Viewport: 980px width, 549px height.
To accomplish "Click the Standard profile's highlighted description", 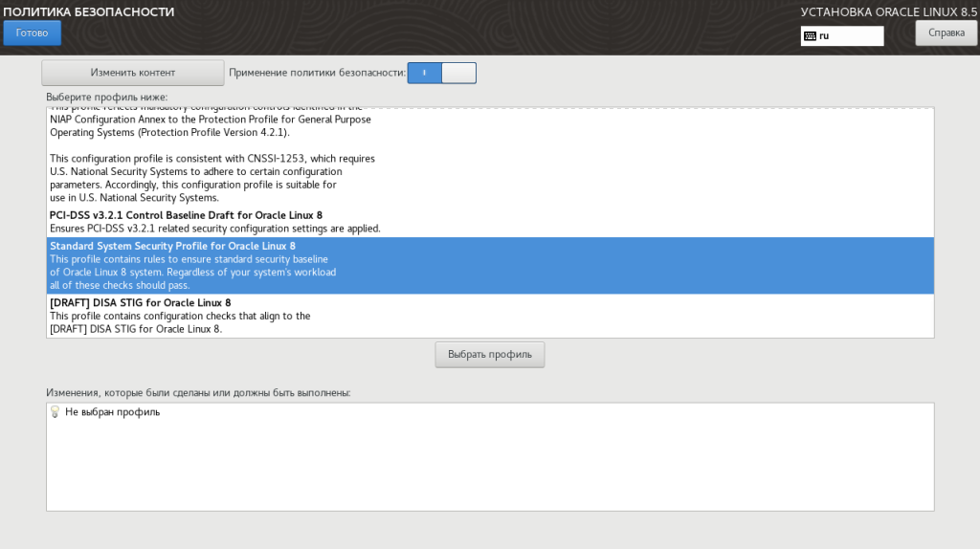I will 193,273.
